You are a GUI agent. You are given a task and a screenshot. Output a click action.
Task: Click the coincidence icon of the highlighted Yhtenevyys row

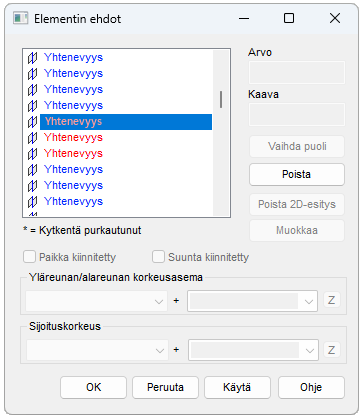[x=32, y=122]
